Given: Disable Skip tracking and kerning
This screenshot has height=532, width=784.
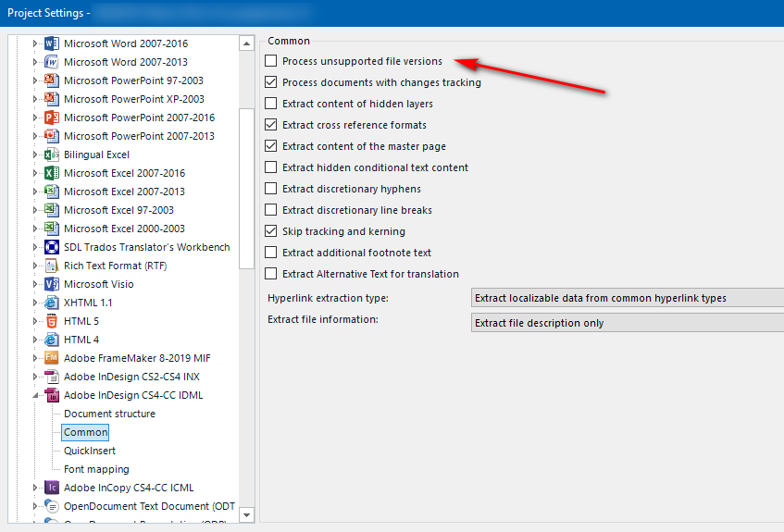Looking at the screenshot, I should pyautogui.click(x=270, y=231).
